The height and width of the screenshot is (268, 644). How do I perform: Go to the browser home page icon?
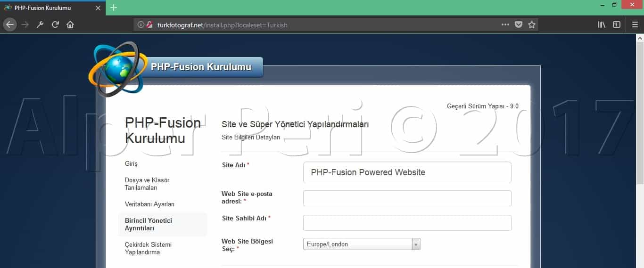coord(70,24)
